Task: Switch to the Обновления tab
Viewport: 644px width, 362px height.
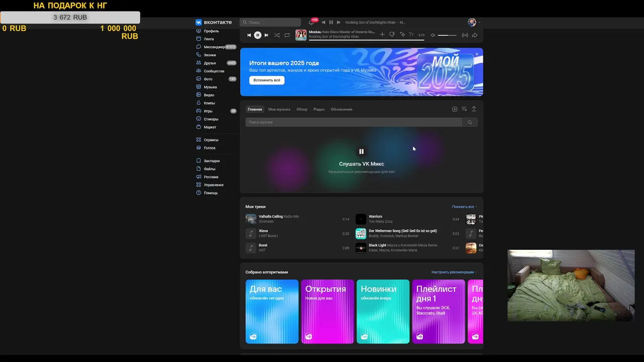Action: click(342, 109)
